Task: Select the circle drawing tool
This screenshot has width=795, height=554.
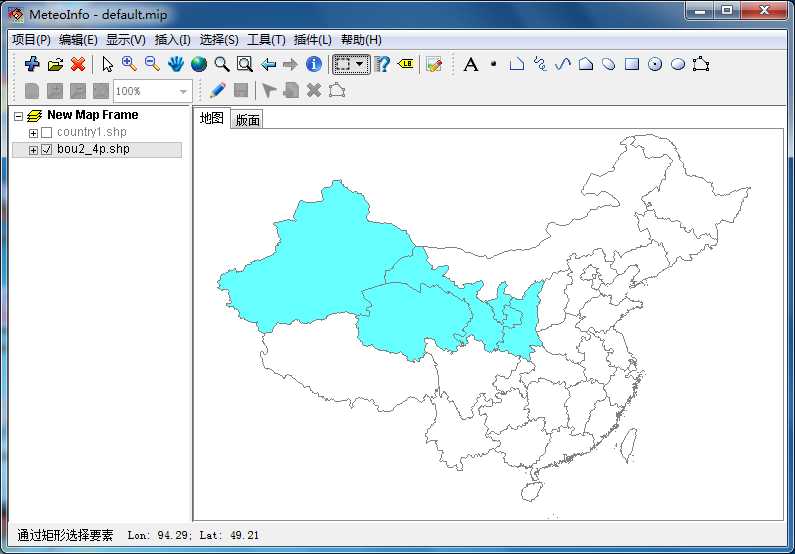Action: pos(655,64)
